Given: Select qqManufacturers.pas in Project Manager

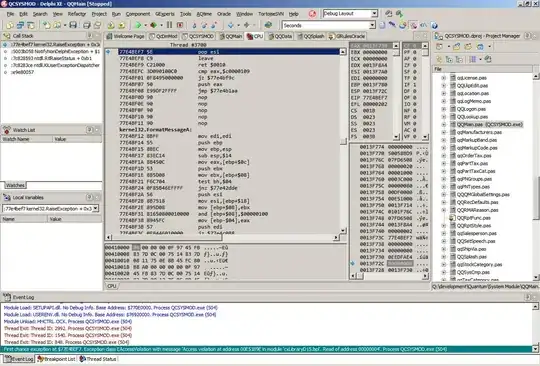Looking at the screenshot, I should point(479,132).
